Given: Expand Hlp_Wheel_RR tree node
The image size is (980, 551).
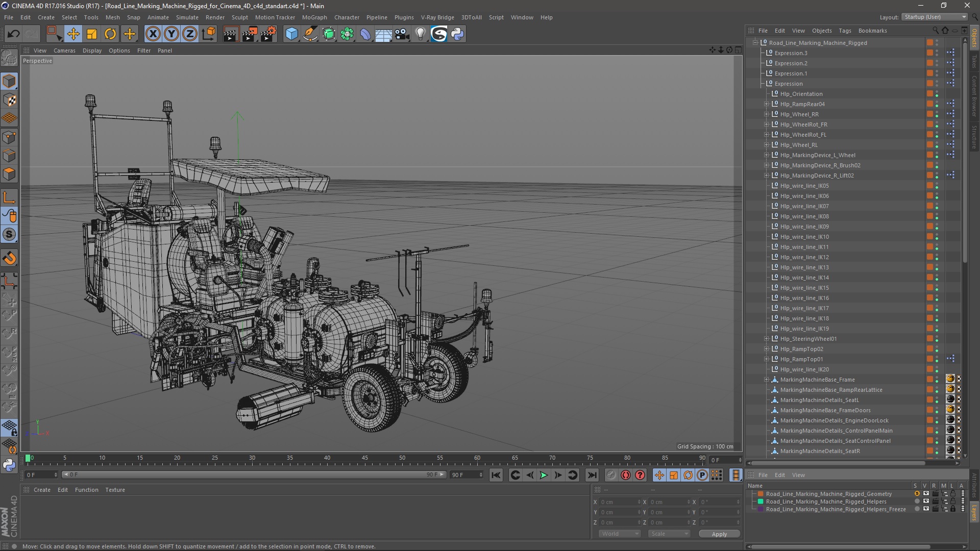Looking at the screenshot, I should click(x=767, y=114).
